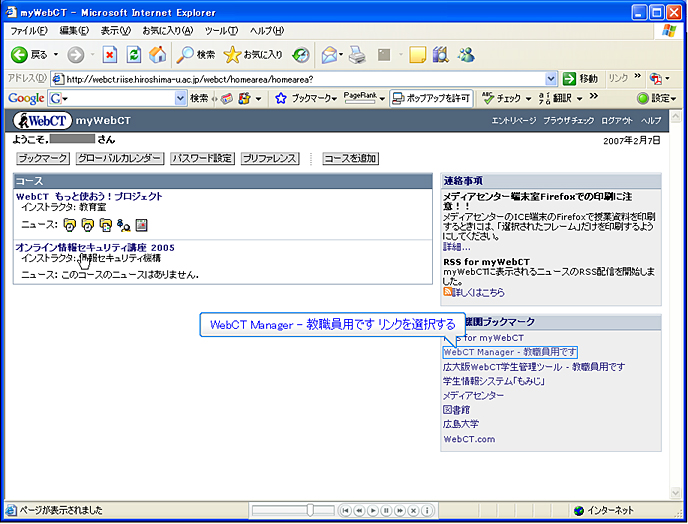Open the address bar dropdown arrow
The image size is (688, 524).
(551, 79)
